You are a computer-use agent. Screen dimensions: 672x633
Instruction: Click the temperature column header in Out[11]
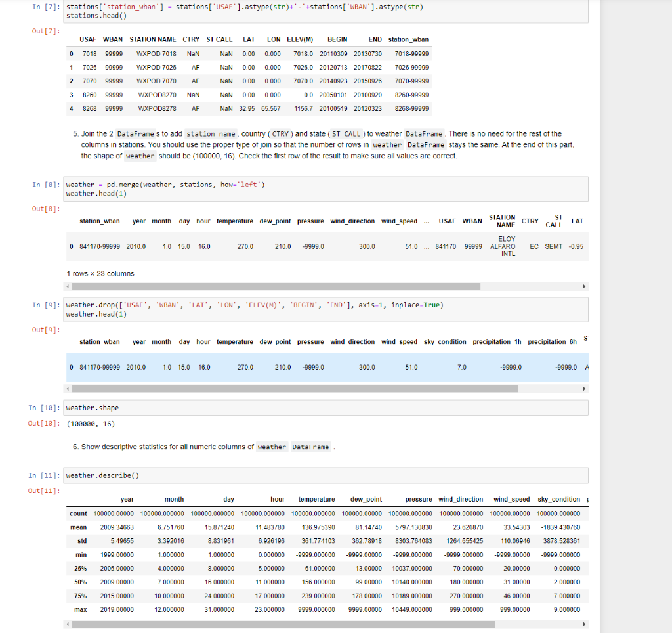click(316, 499)
